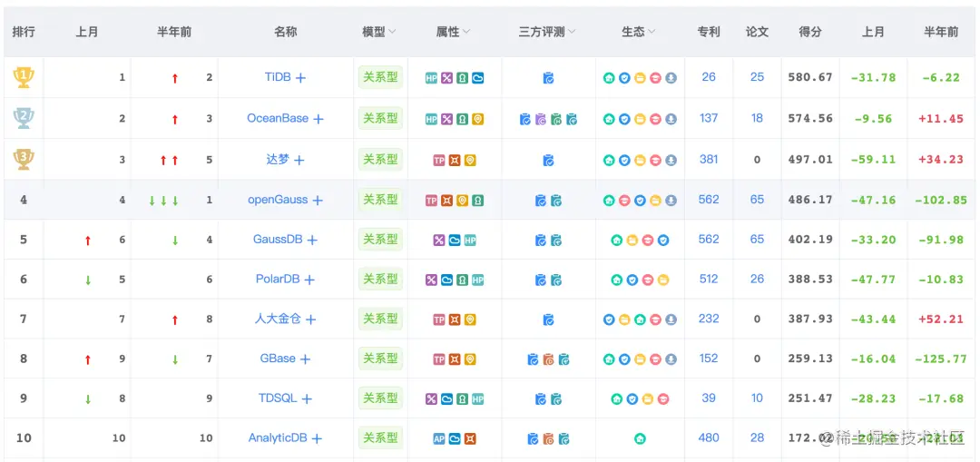Screen dimensions: 980x462
Task: Click the gold first-place trophy icon
Action: (x=24, y=77)
